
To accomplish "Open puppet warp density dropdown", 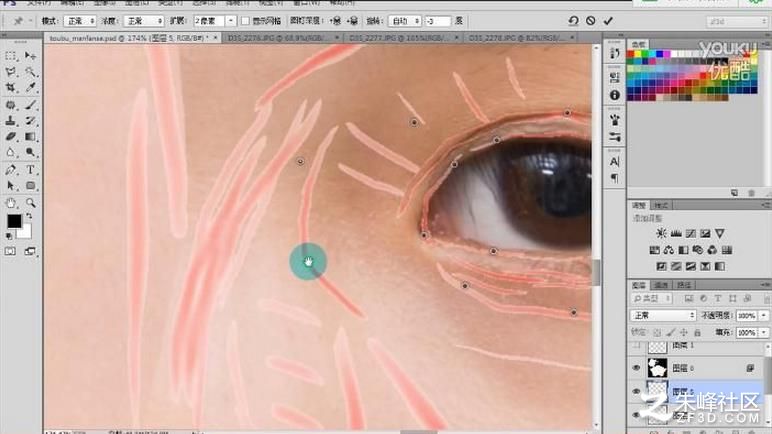I will (x=143, y=21).
